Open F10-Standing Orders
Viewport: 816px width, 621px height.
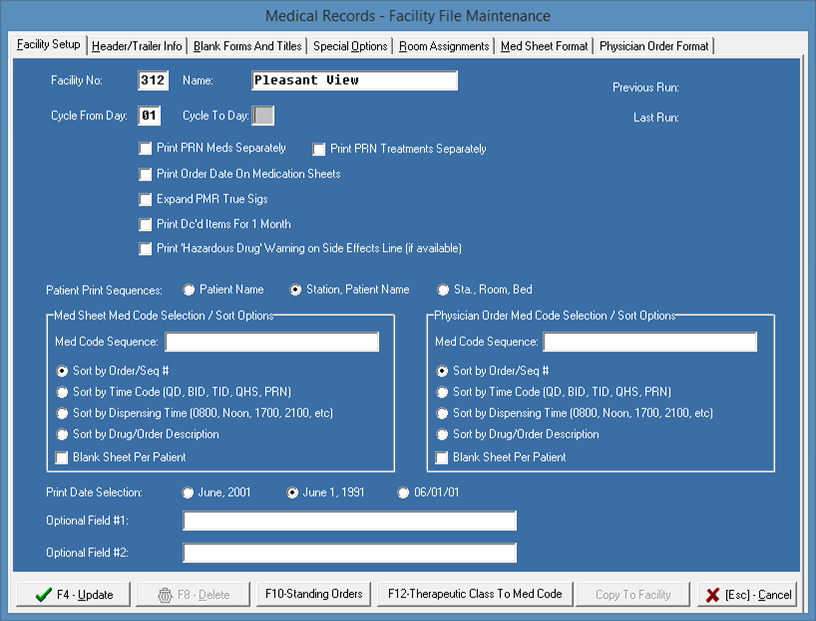point(313,594)
